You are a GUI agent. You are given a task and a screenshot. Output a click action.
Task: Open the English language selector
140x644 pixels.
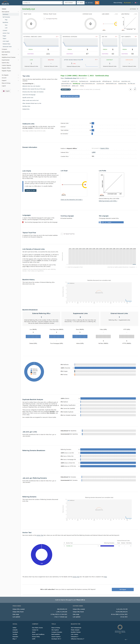6,91
